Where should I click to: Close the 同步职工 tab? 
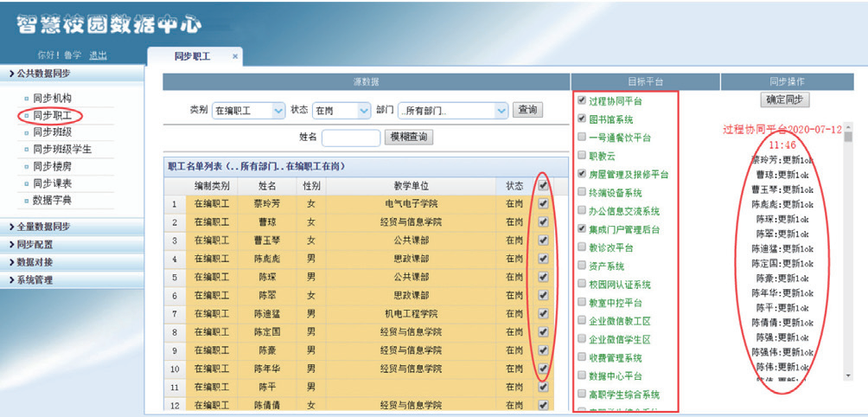[235, 56]
